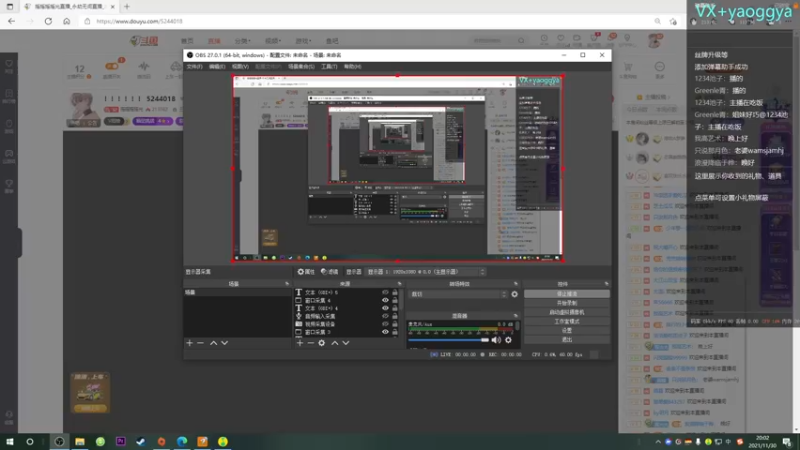This screenshot has height=450, width=800.
Task: Click the browser address bar URL
Action: tap(139, 21)
